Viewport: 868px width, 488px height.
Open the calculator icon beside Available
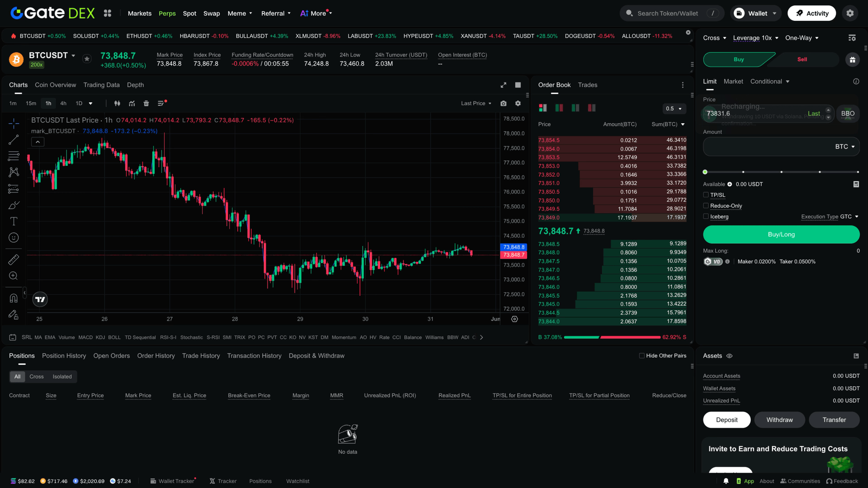856,184
